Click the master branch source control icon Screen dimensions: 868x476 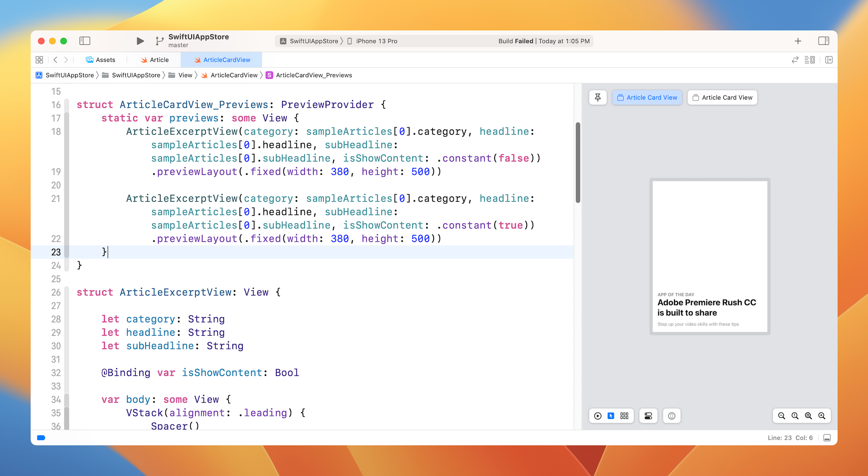tap(159, 41)
